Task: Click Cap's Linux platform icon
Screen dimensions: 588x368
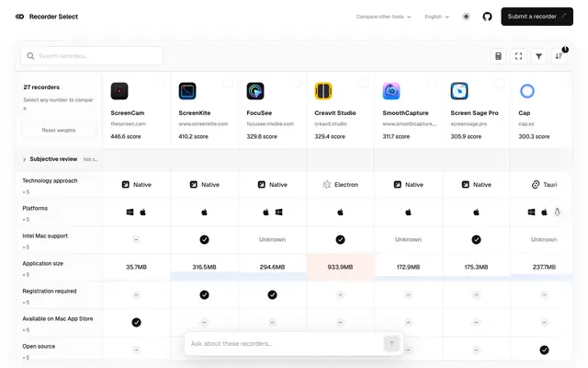Action: (x=558, y=213)
